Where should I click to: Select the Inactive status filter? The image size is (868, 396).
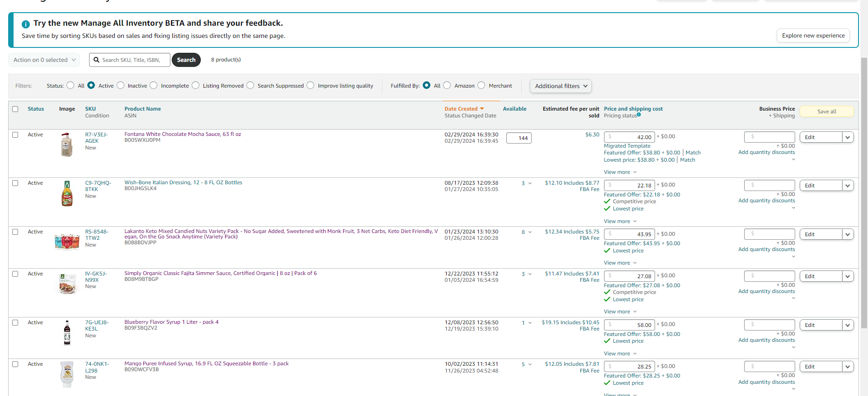click(x=121, y=85)
